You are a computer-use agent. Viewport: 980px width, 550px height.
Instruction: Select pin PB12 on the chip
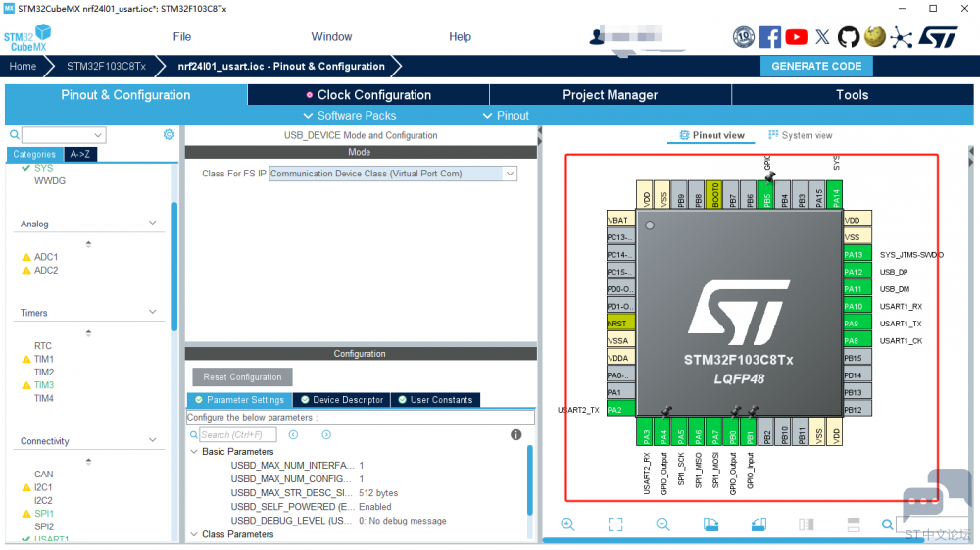point(857,410)
